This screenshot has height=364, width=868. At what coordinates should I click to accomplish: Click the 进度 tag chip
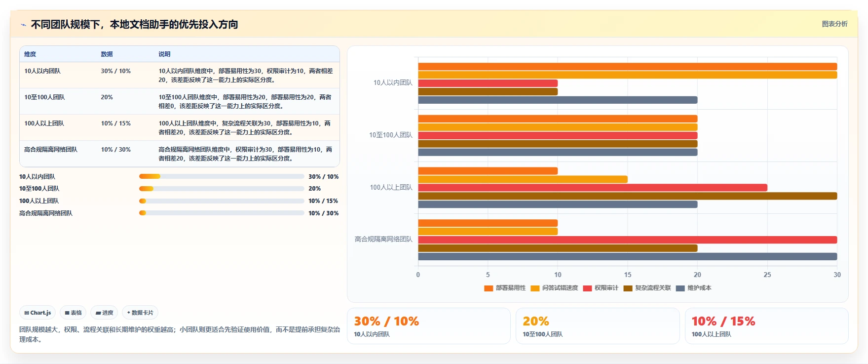104,313
